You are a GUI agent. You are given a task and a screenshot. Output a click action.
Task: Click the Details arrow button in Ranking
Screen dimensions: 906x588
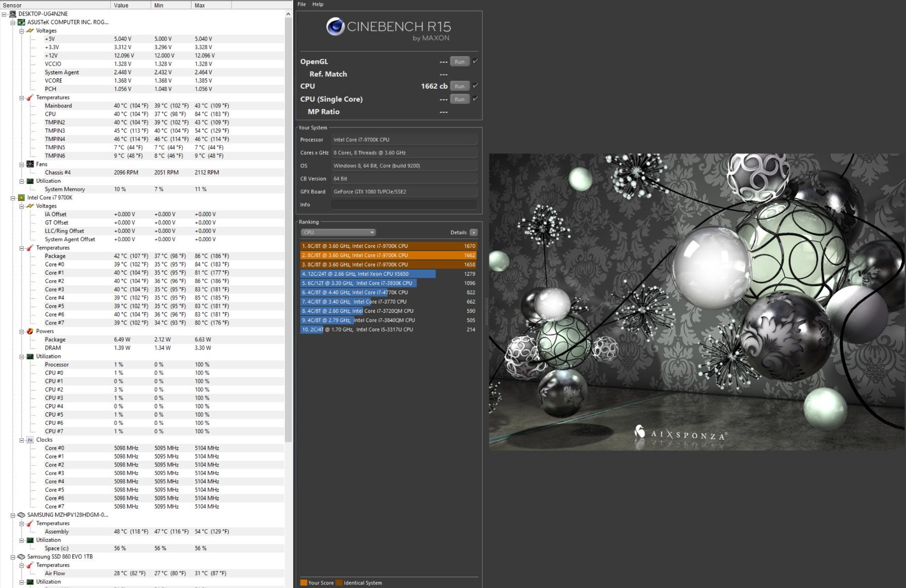(473, 232)
